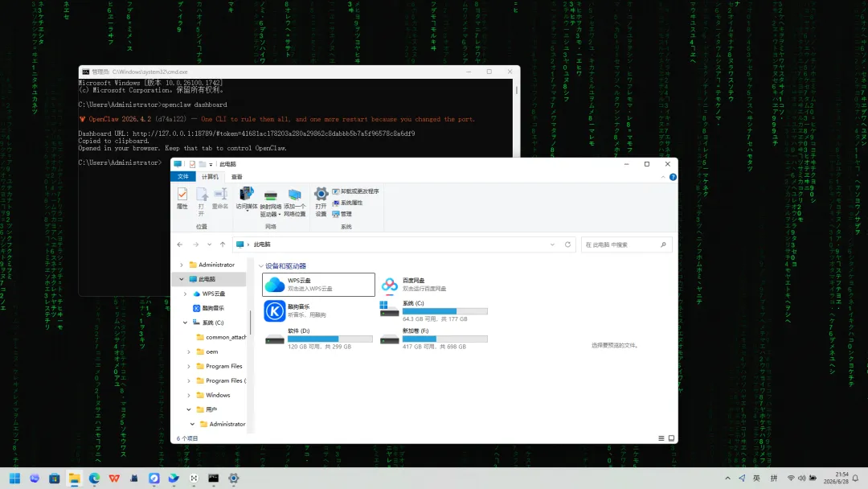Switch to the 计算机 (Computer) ribbon tab

210,177
